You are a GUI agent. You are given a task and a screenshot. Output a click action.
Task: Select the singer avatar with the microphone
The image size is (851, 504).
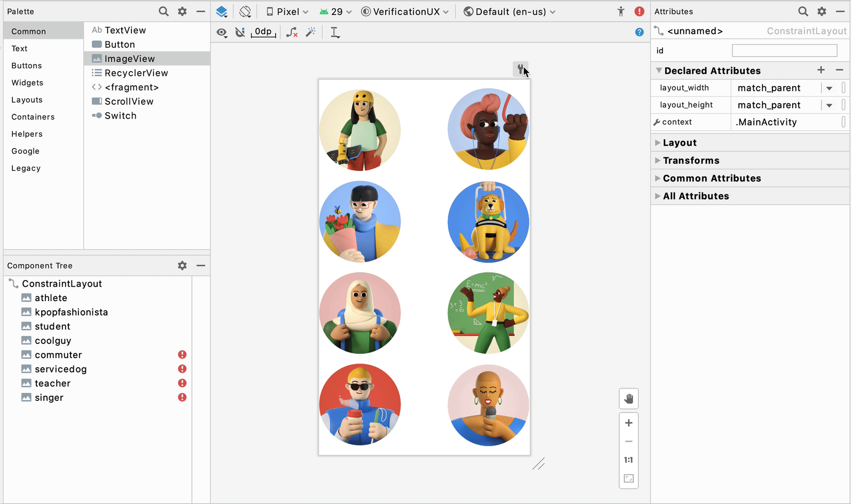coord(488,405)
